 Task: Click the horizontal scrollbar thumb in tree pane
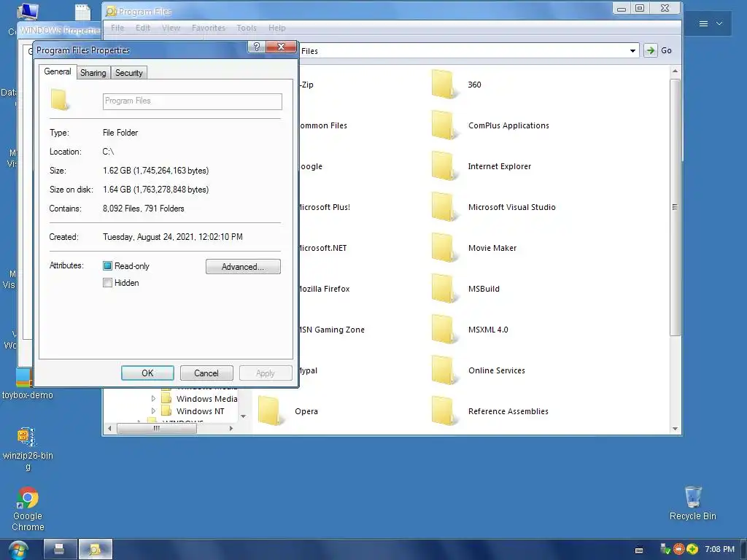(x=157, y=428)
